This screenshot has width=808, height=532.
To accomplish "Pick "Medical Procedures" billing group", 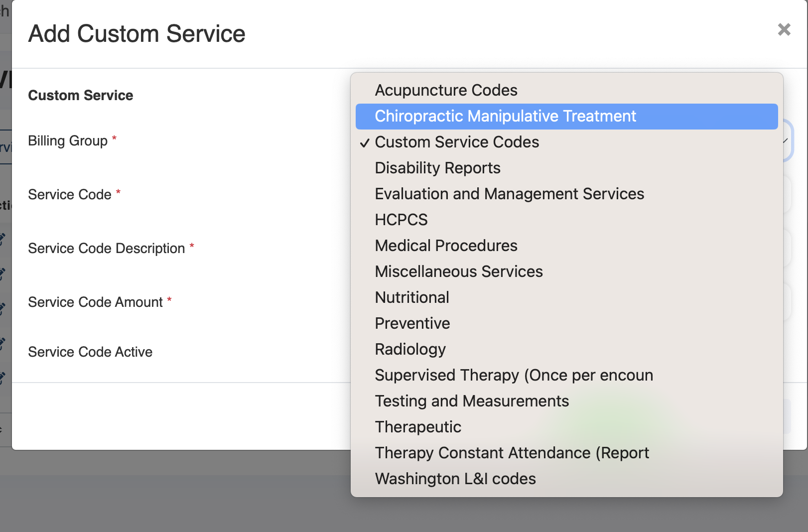I will click(x=446, y=245).
